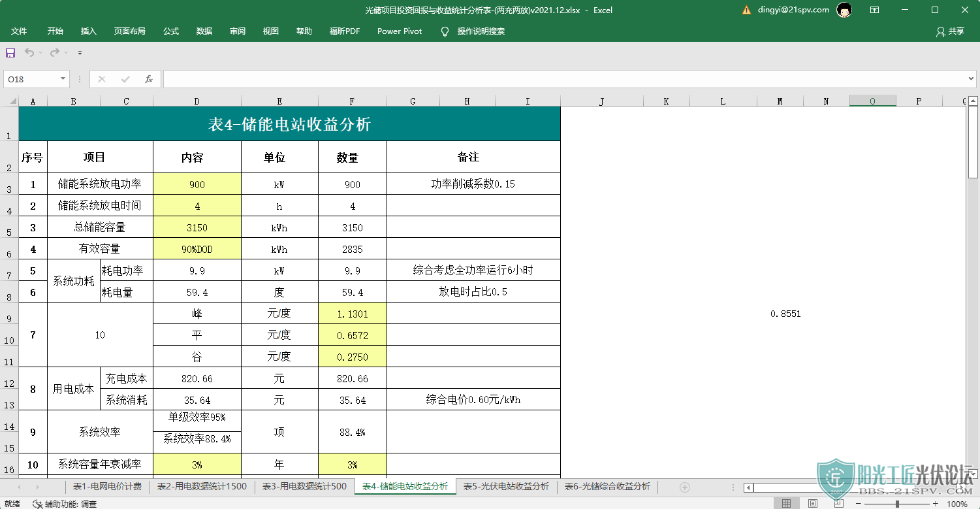Image resolution: width=980 pixels, height=509 pixels.
Task: Open the undo history dropdown arrow
Action: click(x=40, y=53)
